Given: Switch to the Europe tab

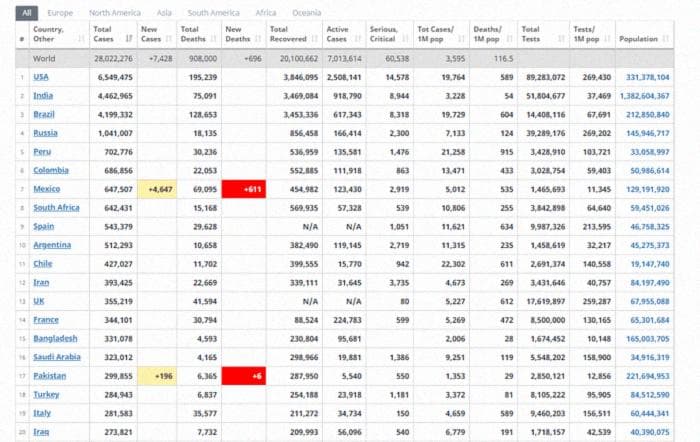Looking at the screenshot, I should tap(60, 13).
